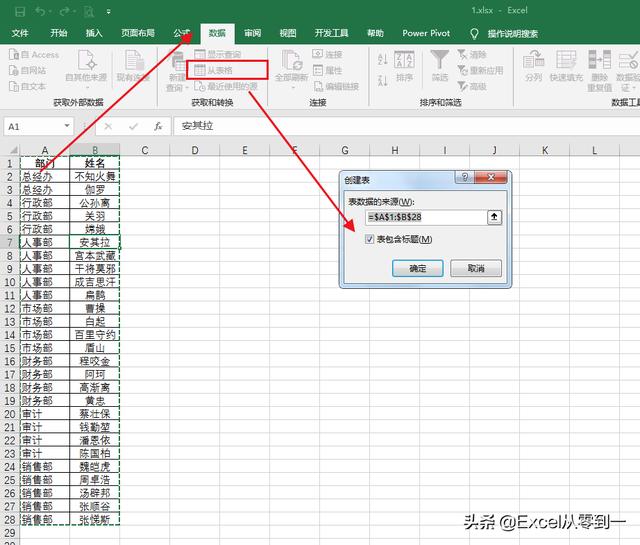Switch to the 审阅 ribbon tab
Viewport: 640px width, 545px height.
(x=253, y=33)
